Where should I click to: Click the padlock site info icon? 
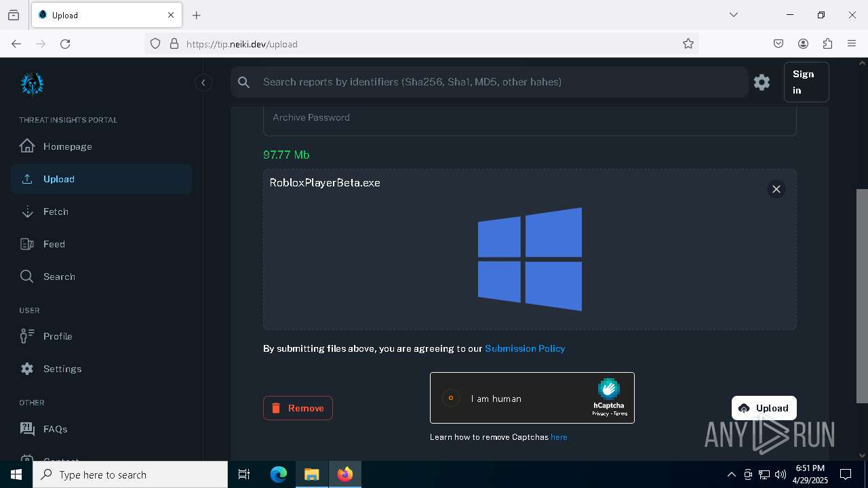pyautogui.click(x=174, y=43)
